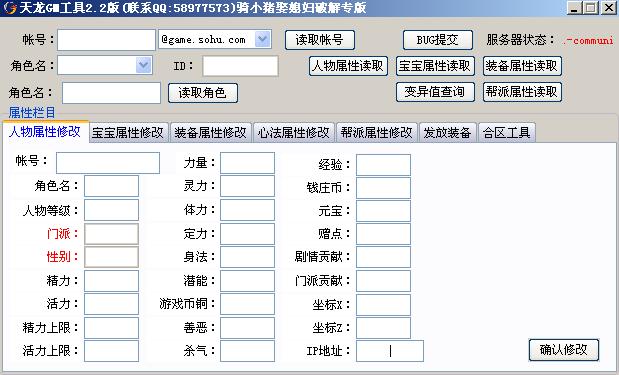Click the 性别 input field
Image resolution: width=619 pixels, height=375 pixels.
111,257
